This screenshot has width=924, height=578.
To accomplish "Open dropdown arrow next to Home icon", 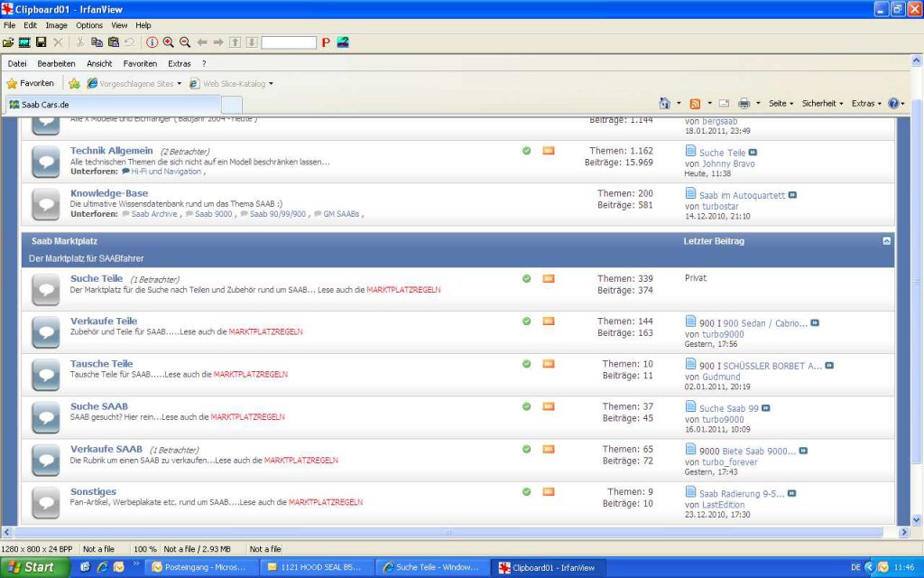I will coord(679,103).
